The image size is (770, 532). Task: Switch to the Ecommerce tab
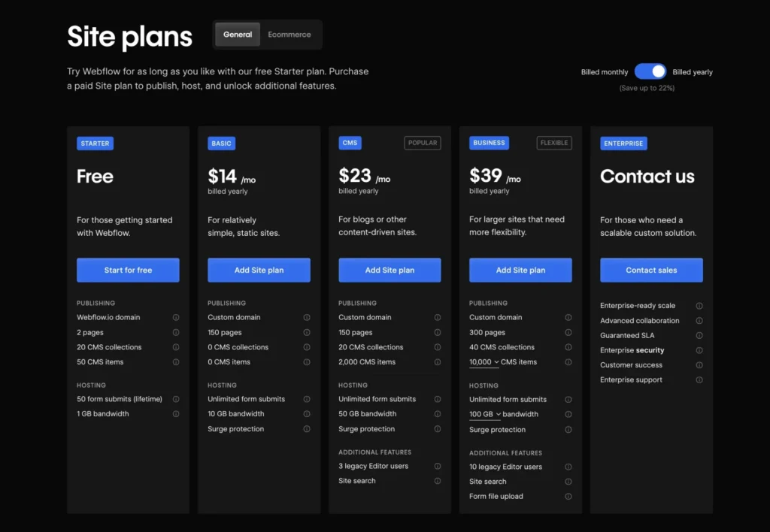[x=290, y=34]
